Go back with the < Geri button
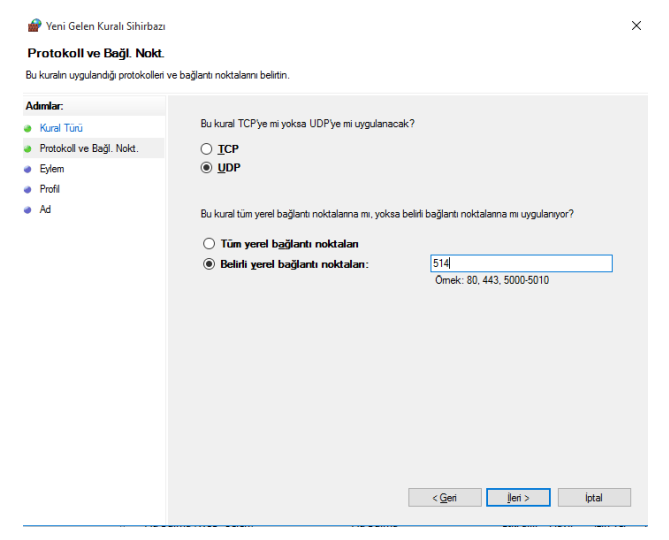The height and width of the screenshot is (540, 669). [445, 497]
